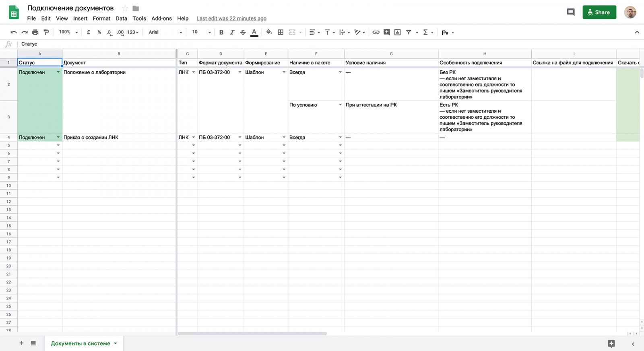Open the Help menu
The height and width of the screenshot is (351, 644).
(183, 19)
